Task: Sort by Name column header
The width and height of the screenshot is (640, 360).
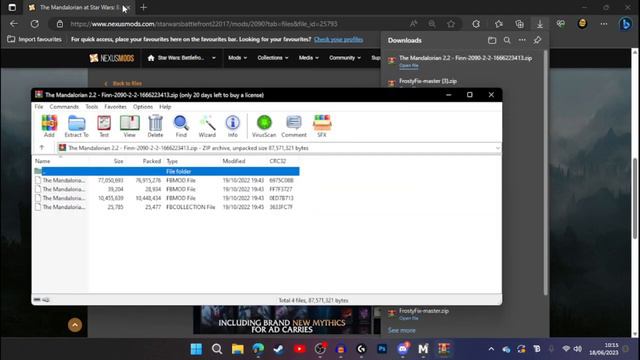Action: pos(42,161)
